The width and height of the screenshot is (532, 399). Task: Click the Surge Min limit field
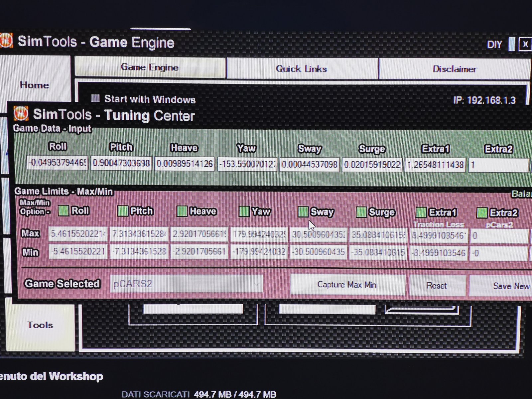coord(378,253)
